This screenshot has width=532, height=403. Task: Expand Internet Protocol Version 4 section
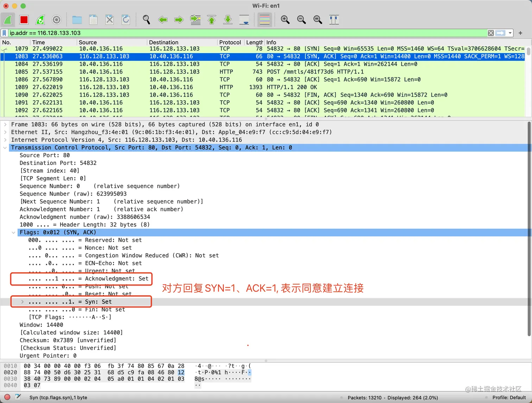click(5, 140)
